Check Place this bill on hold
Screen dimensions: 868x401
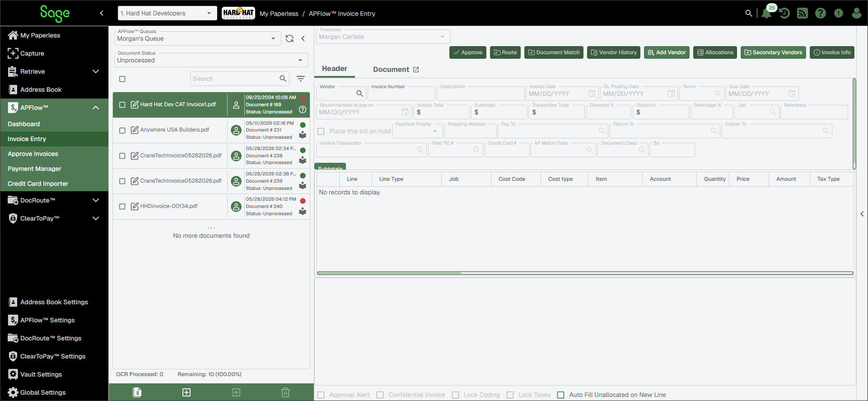(321, 131)
